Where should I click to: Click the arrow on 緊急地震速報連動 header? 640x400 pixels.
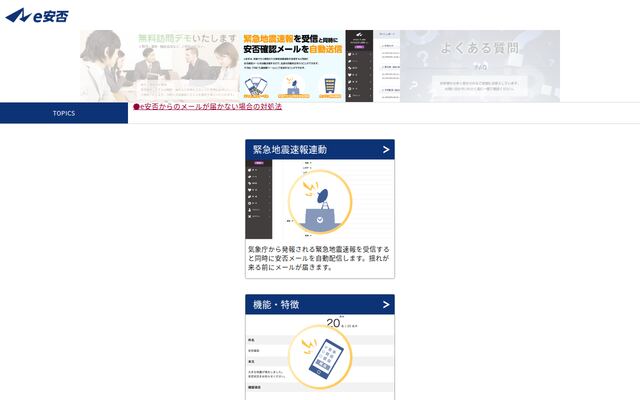tap(386, 150)
